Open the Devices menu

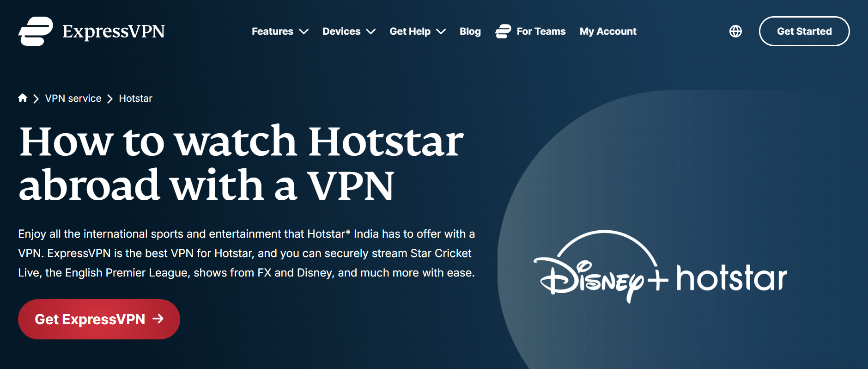click(349, 31)
